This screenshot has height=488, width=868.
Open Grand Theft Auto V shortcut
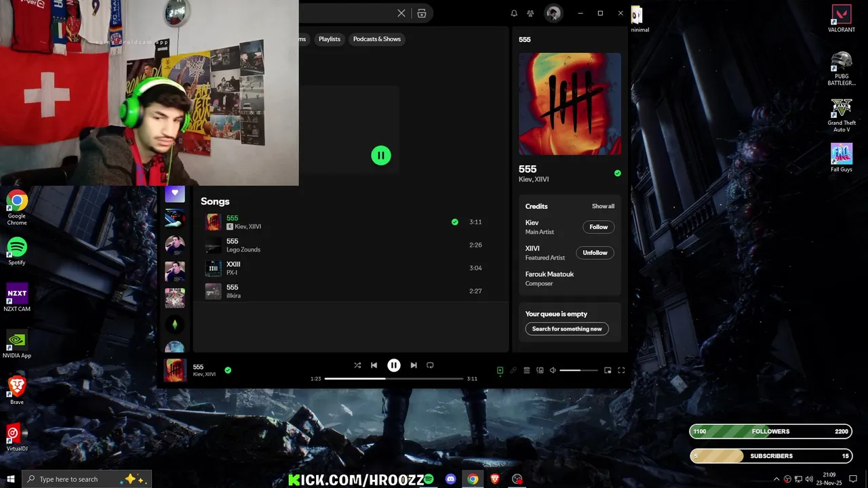pos(842,115)
